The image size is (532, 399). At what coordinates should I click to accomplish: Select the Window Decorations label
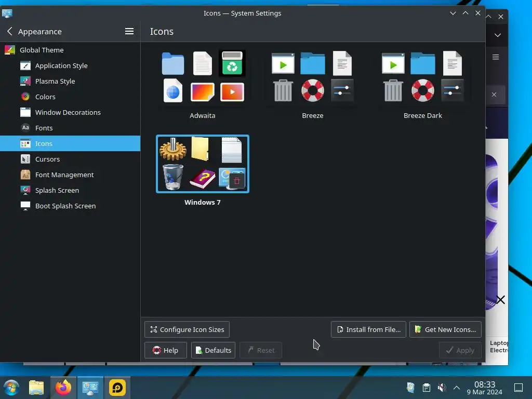[x=68, y=112]
